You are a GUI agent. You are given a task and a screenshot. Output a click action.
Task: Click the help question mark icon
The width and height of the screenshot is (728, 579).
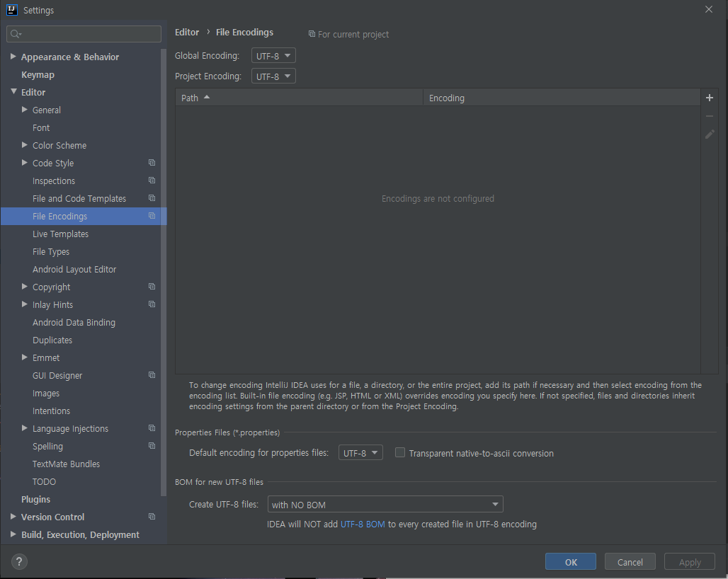pos(19,562)
